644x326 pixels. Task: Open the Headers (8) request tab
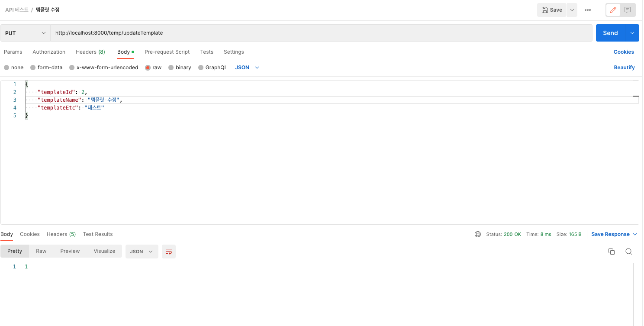(x=90, y=52)
